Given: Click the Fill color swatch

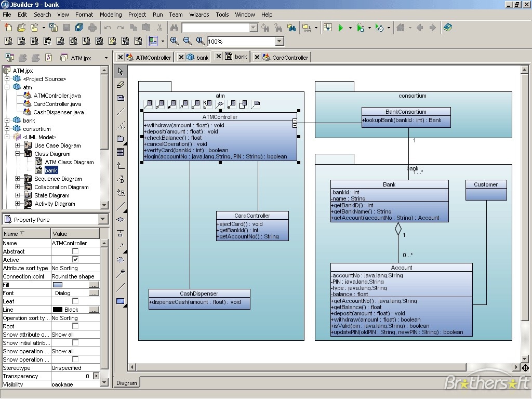Looking at the screenshot, I should (x=58, y=285).
